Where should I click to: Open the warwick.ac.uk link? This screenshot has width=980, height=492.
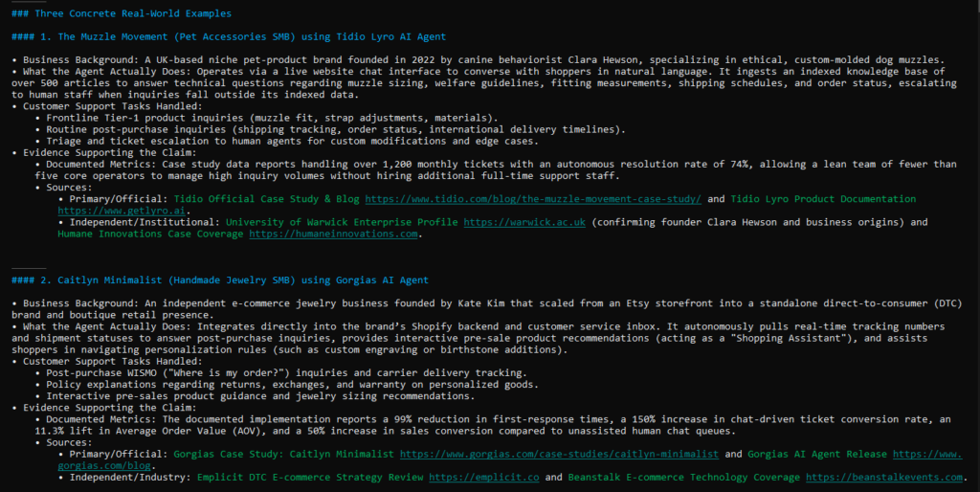[524, 222]
